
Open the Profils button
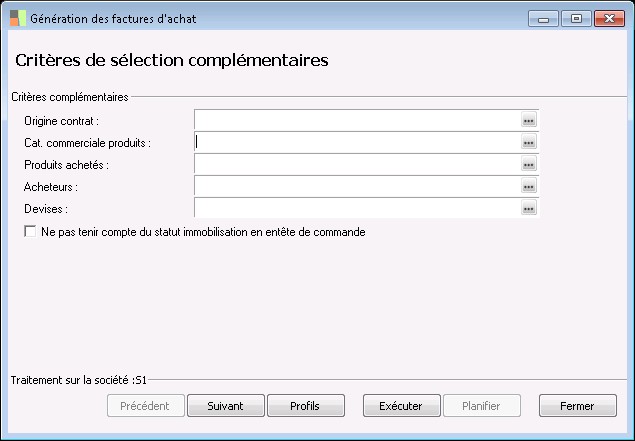pos(305,406)
